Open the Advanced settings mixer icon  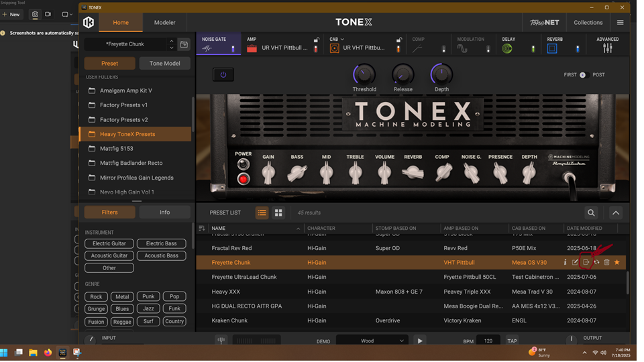click(607, 48)
